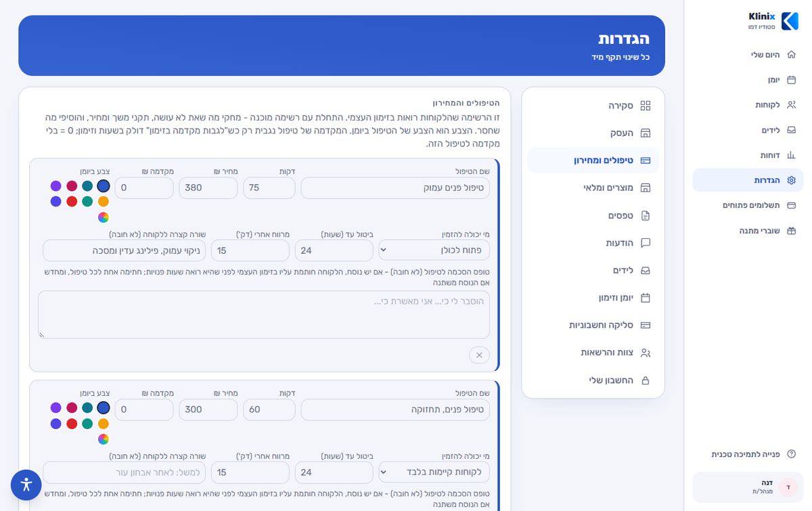Click the מקדמה field of טיפול פנים, תחזוקה
The height and width of the screenshot is (511, 812).
pos(144,410)
